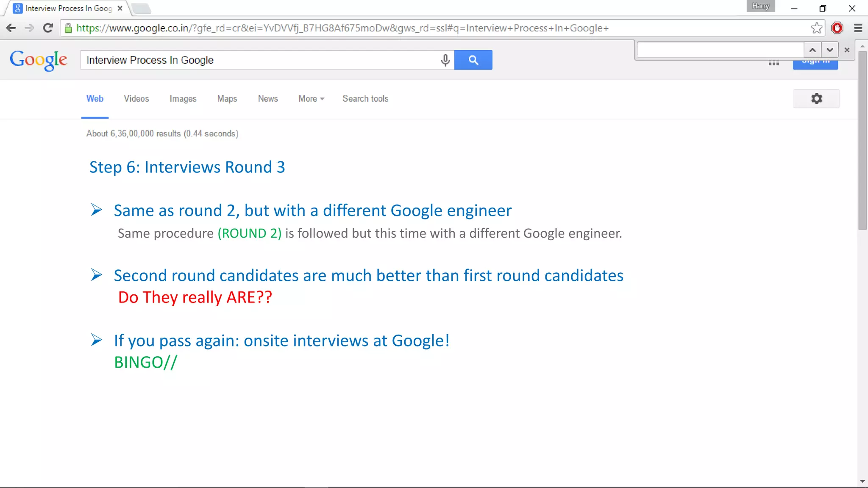Click the vertical scrollbar thumb
Screen dimensions: 868x488
(x=862, y=140)
